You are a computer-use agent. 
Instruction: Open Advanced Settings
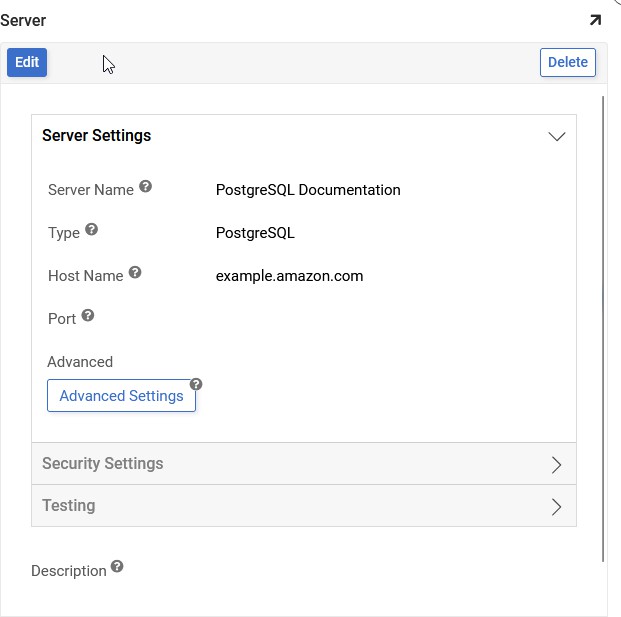pos(121,396)
